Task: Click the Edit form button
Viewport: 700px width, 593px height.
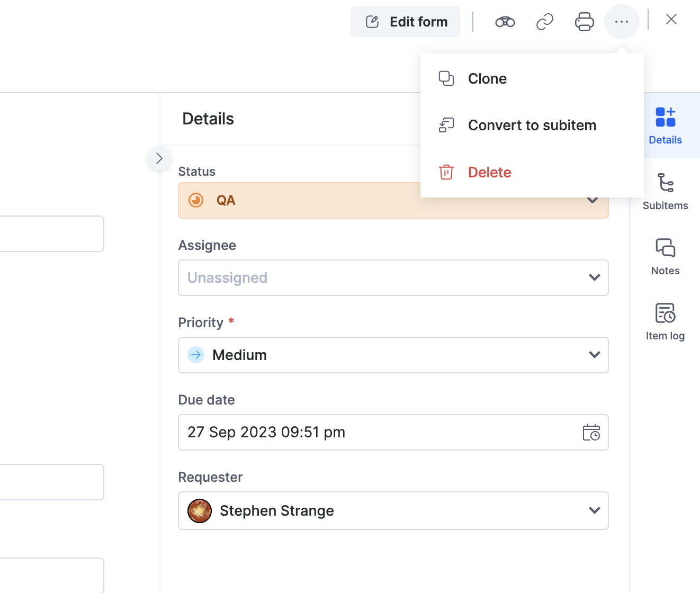Action: [x=405, y=22]
